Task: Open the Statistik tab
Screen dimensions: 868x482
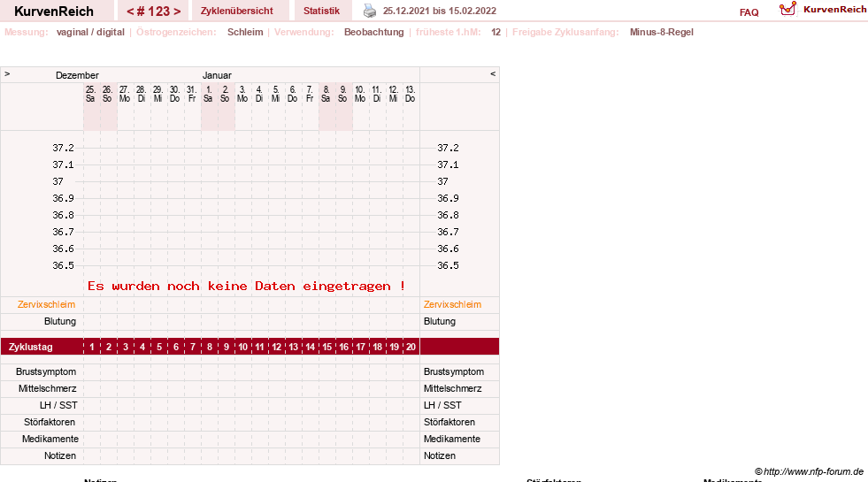Action: coord(321,11)
